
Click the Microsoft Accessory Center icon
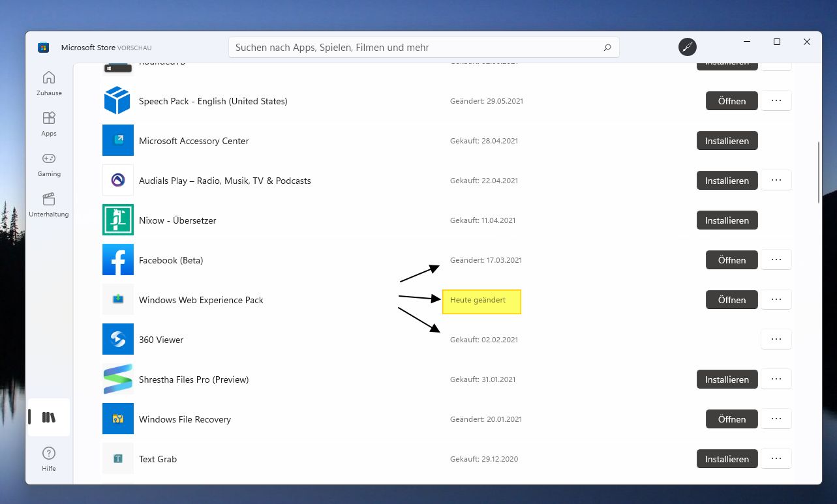click(x=118, y=140)
